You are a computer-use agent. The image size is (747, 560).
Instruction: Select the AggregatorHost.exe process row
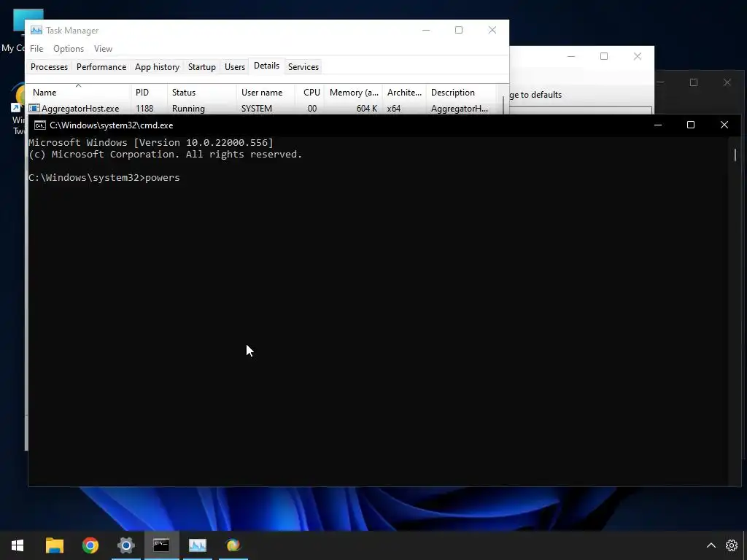(x=262, y=109)
